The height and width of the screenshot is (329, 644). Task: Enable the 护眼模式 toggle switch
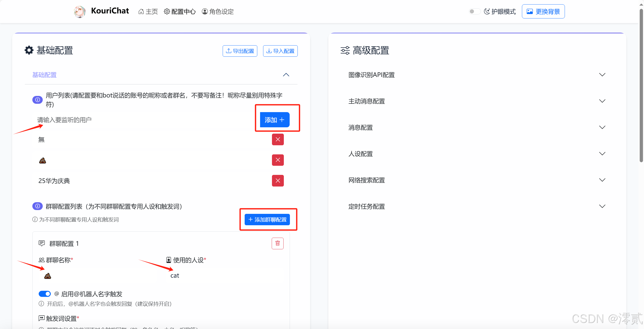474,11
